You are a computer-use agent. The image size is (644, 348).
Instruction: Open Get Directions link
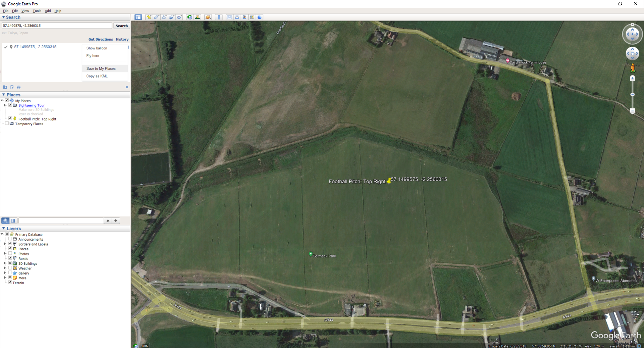coord(101,39)
